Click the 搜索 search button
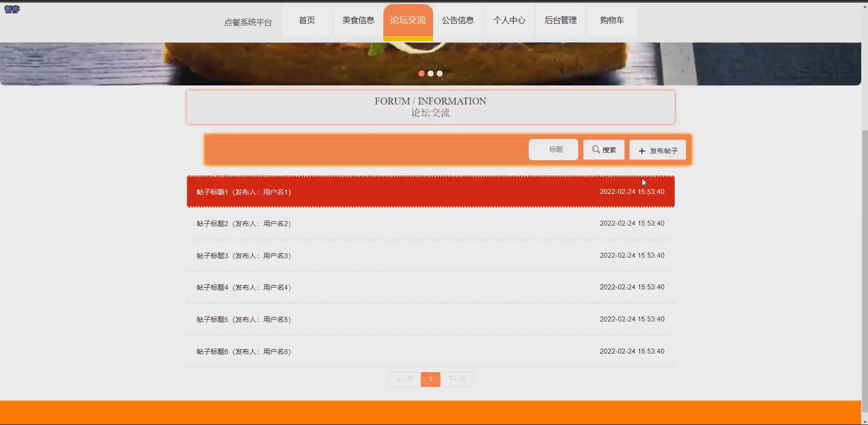Image resolution: width=868 pixels, height=425 pixels. click(x=604, y=150)
